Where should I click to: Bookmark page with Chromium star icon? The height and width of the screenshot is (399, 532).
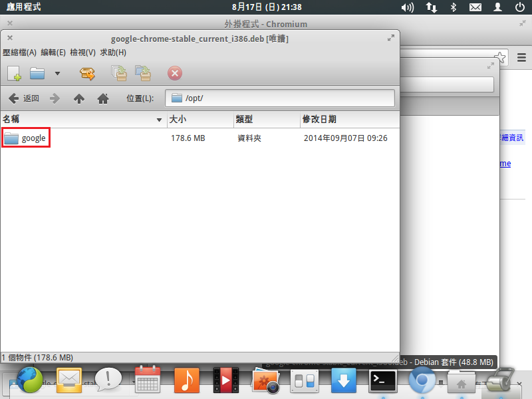coord(500,57)
